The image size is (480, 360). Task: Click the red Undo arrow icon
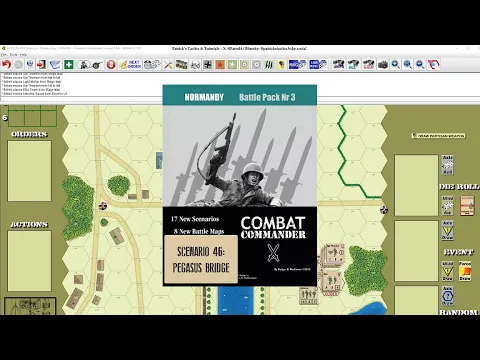[6, 64]
